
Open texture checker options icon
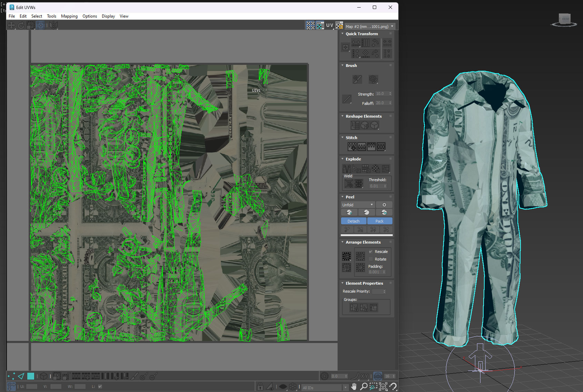(x=339, y=25)
